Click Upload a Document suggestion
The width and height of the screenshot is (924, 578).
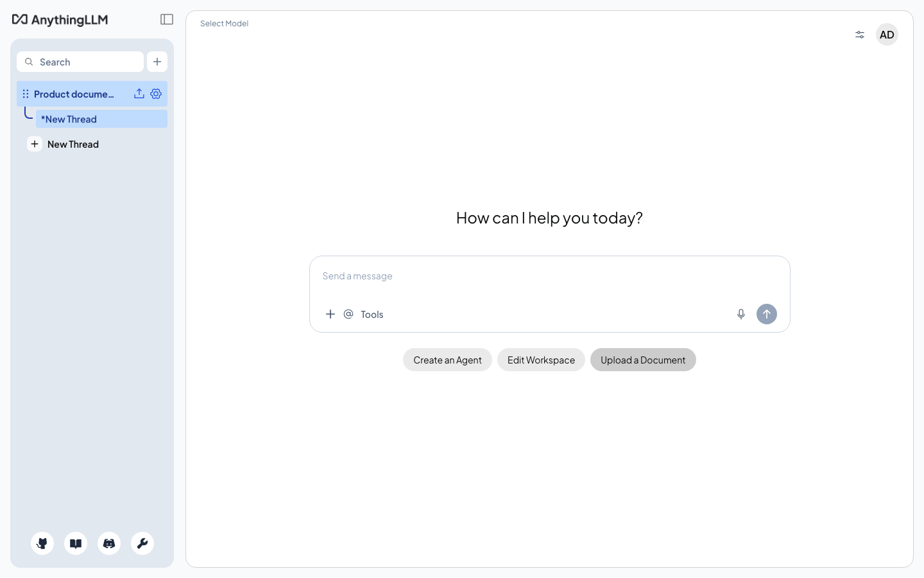coord(643,360)
